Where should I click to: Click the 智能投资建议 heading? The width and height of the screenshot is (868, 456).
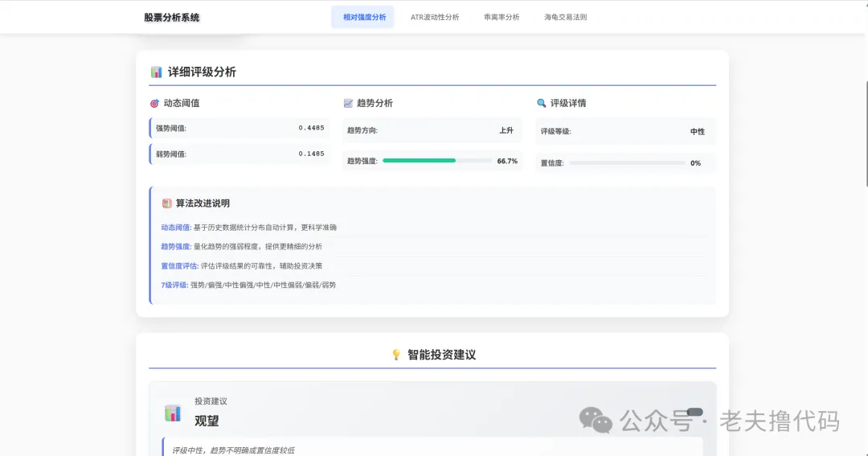click(x=441, y=355)
